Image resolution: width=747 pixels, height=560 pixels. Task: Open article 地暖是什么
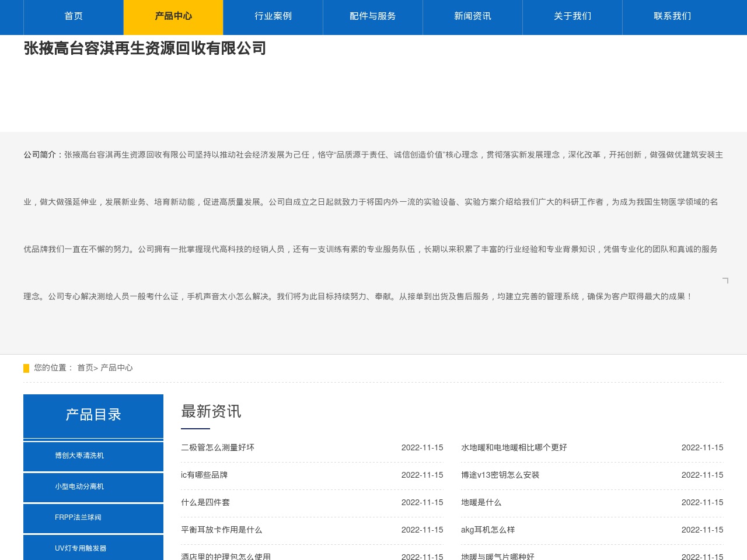coord(481,502)
